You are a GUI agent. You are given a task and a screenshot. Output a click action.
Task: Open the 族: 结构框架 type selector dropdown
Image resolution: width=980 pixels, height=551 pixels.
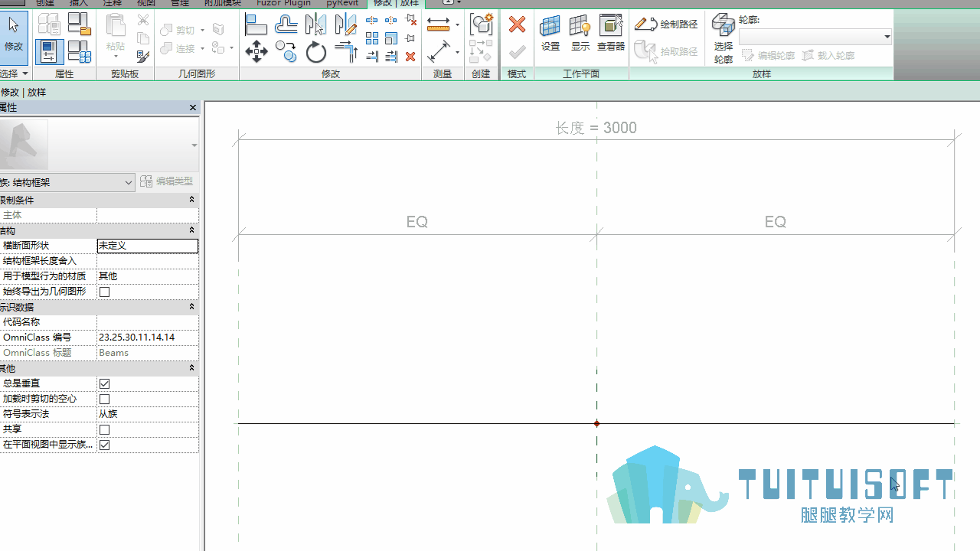point(67,182)
